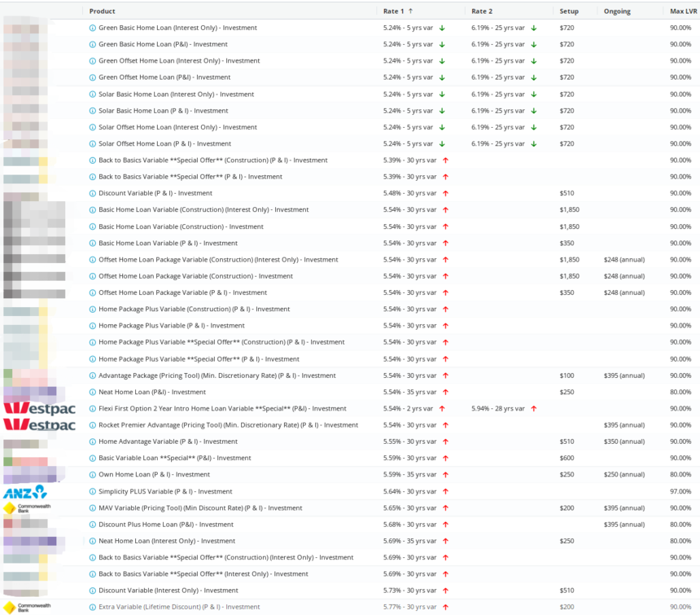This screenshot has width=700, height=615.
Task: Open info icon for Home Advantage Variable
Action: point(93,441)
